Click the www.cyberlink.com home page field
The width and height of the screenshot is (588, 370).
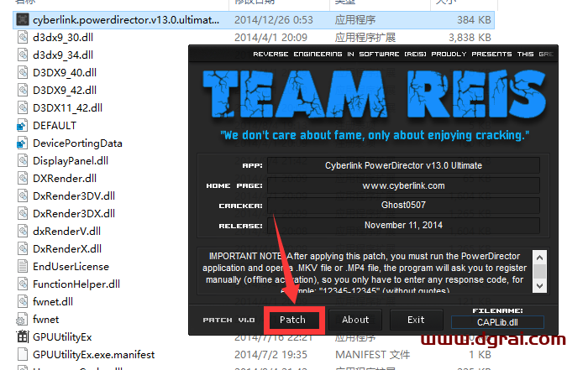403,185
